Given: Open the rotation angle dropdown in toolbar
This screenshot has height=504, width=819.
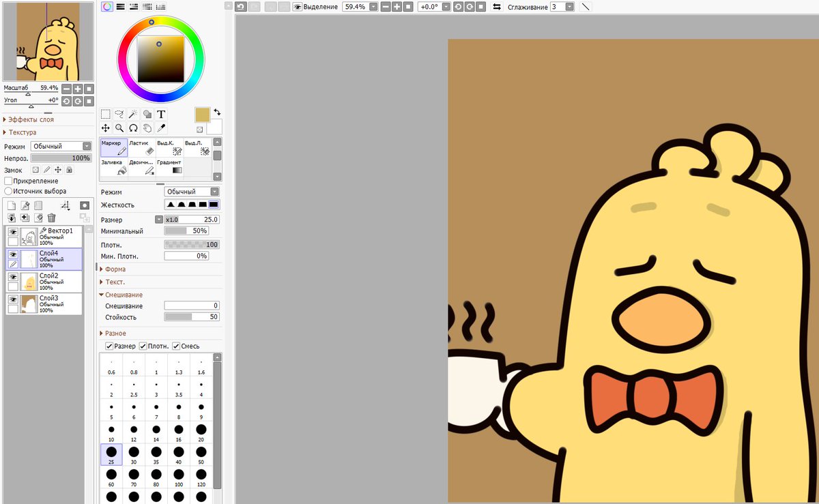Looking at the screenshot, I should coord(446,6).
